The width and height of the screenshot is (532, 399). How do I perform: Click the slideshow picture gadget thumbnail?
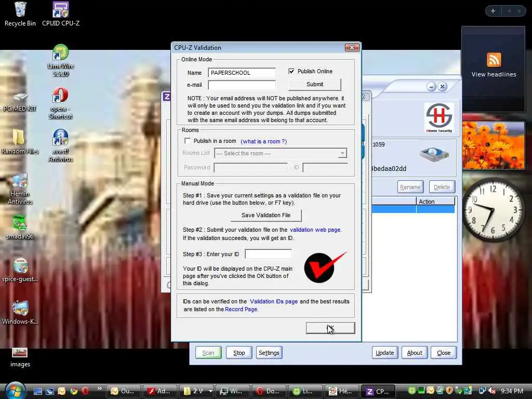click(494, 145)
